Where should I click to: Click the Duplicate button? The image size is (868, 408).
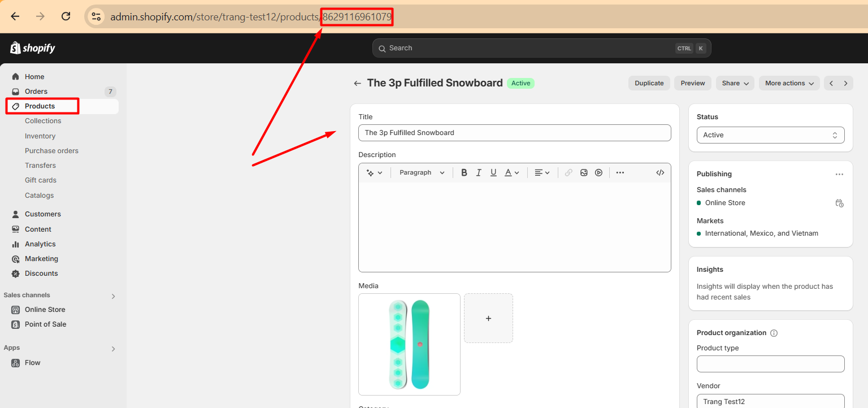[649, 83]
